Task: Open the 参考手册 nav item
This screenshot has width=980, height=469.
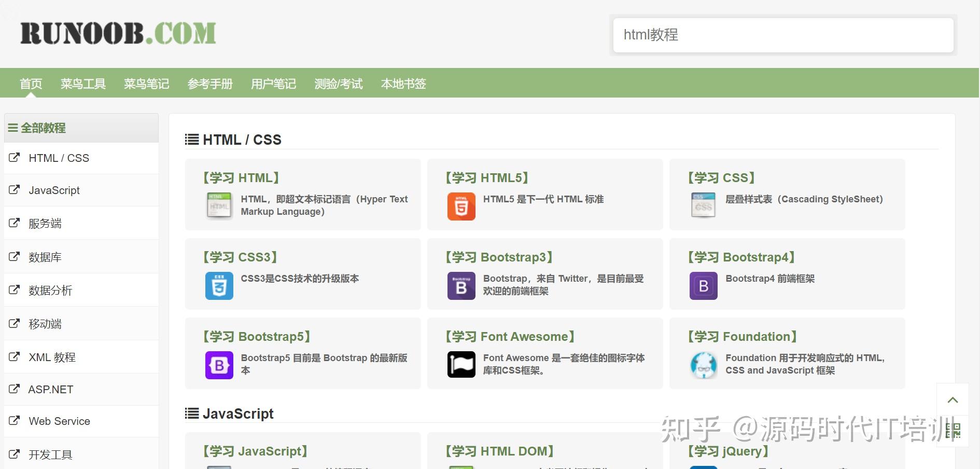Action: (210, 84)
